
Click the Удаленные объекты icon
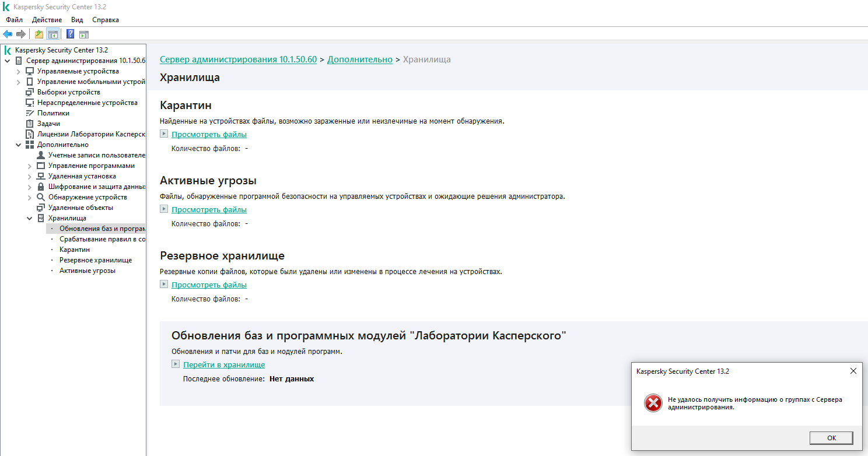pos(41,208)
